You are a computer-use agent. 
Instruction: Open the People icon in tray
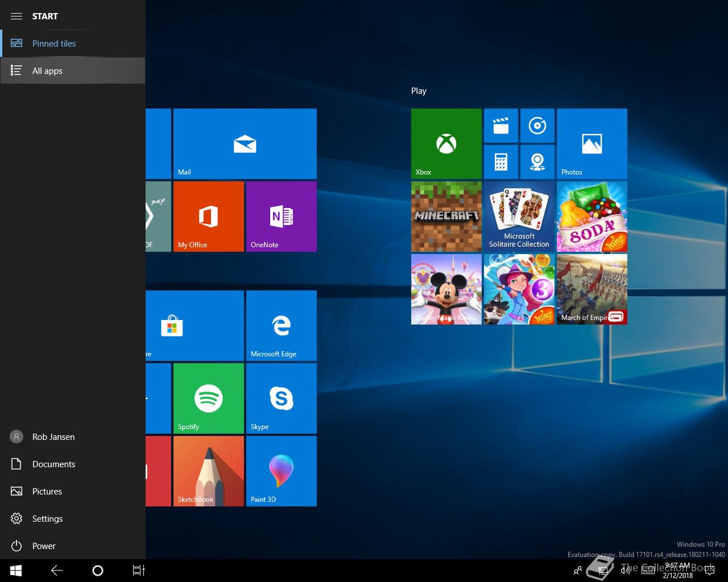coord(578,571)
